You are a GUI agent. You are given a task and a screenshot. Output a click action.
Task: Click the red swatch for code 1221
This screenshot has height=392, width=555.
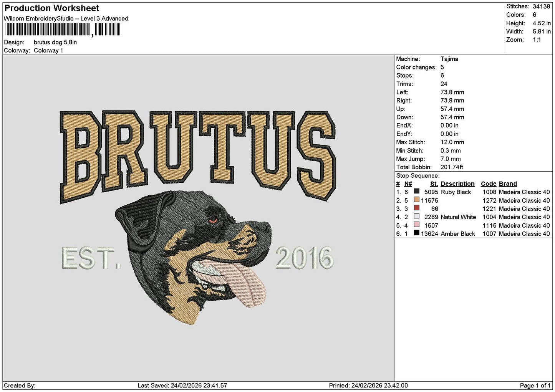(416, 208)
